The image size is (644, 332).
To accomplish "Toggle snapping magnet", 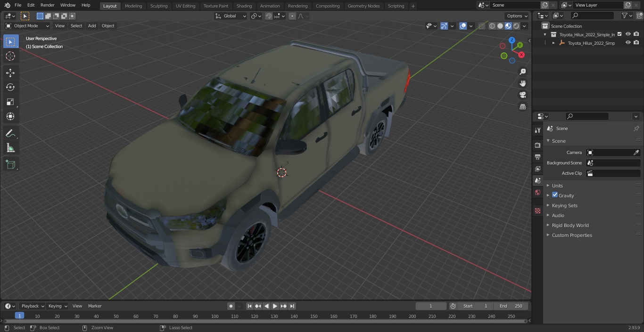I will 268,16.
